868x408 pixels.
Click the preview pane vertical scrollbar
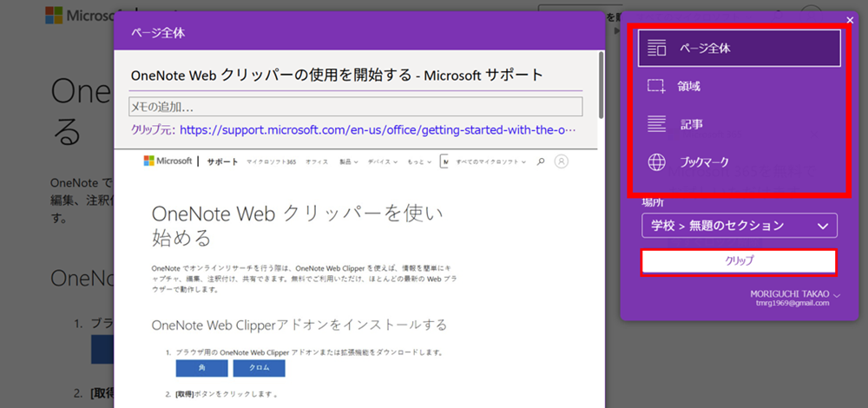click(601, 86)
